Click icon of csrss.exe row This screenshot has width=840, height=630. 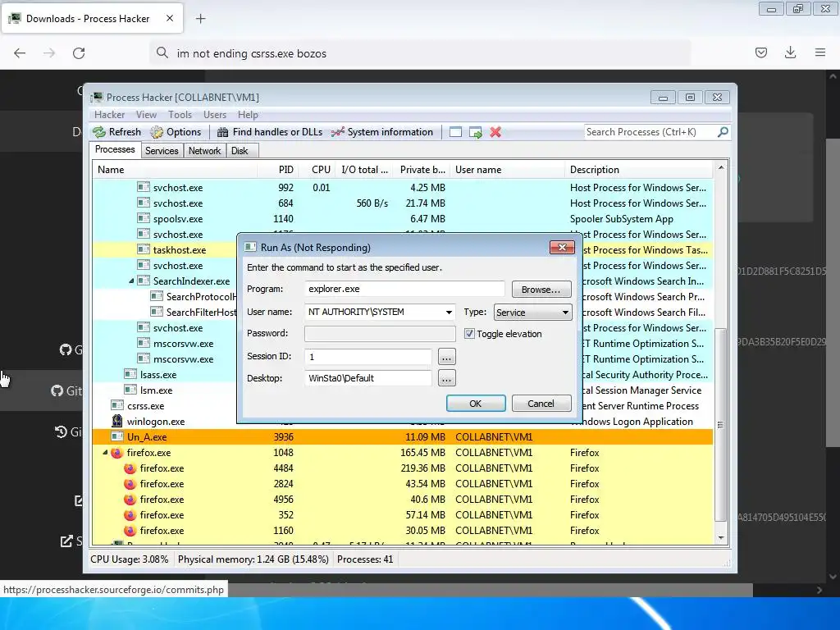point(116,405)
